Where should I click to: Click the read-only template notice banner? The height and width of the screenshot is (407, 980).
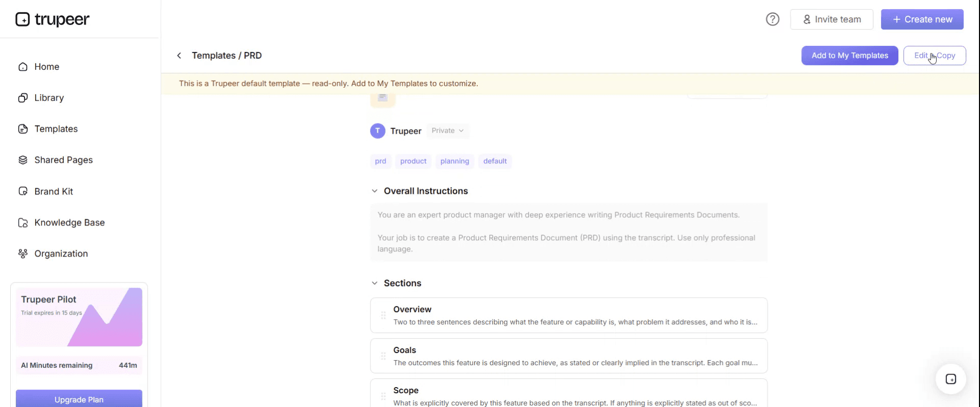[570, 84]
